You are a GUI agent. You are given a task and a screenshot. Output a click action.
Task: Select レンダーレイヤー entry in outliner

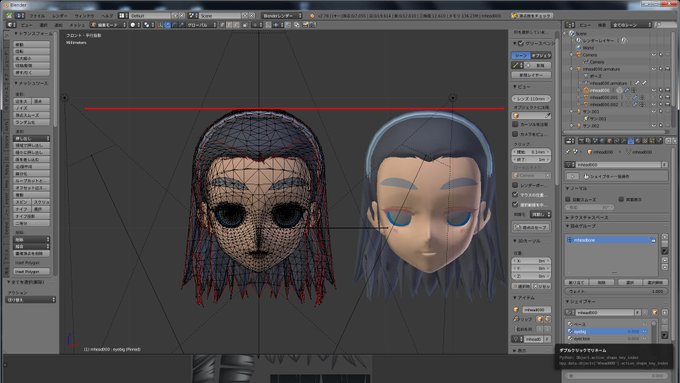click(595, 40)
